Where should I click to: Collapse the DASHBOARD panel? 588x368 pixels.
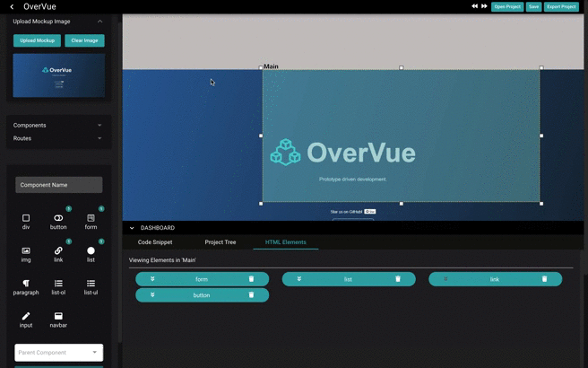[132, 228]
